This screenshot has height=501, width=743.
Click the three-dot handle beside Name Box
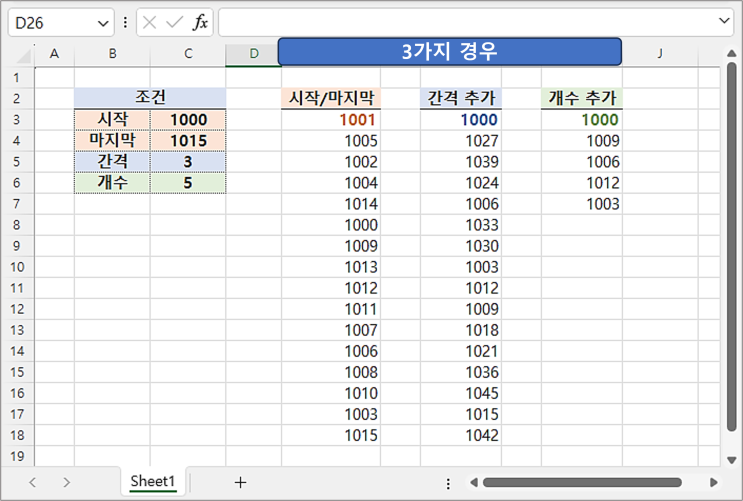(x=125, y=22)
